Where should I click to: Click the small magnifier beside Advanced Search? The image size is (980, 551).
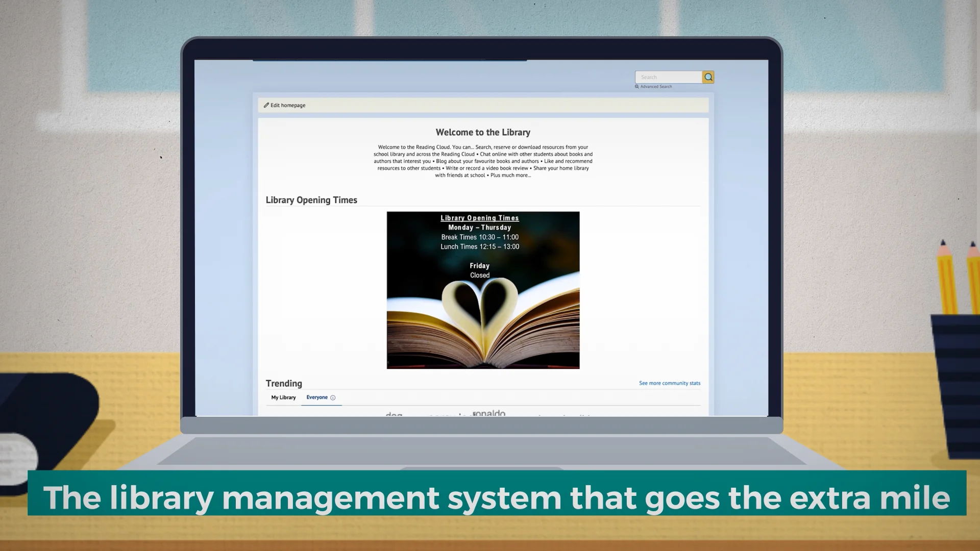pyautogui.click(x=636, y=87)
